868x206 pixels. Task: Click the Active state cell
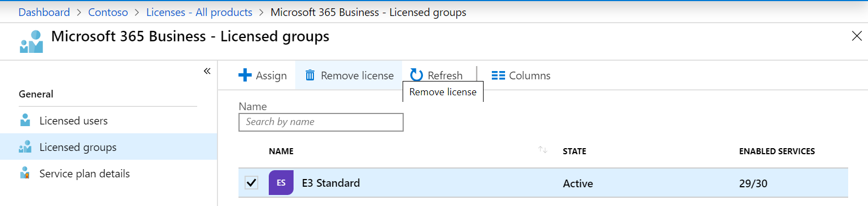[578, 183]
